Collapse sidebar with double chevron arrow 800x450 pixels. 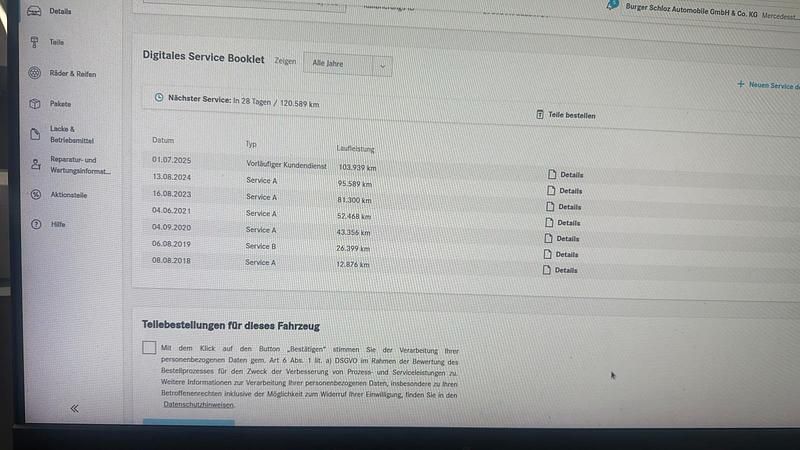pos(74,408)
